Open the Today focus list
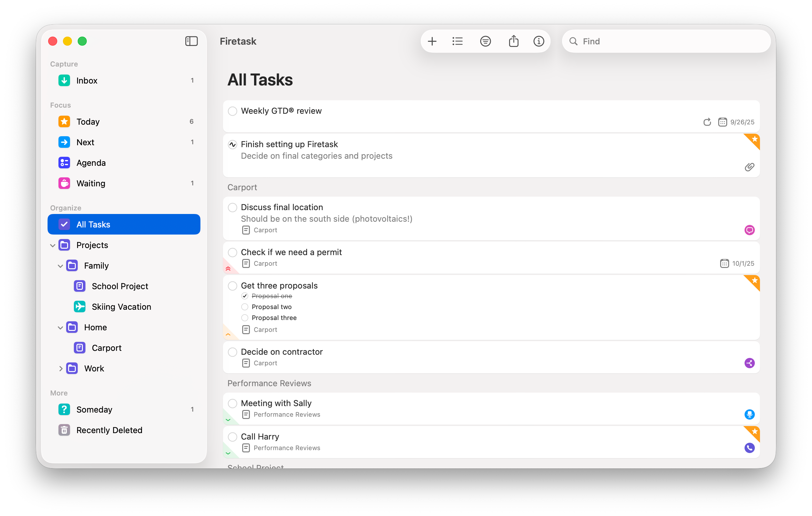The image size is (812, 516). click(x=88, y=121)
